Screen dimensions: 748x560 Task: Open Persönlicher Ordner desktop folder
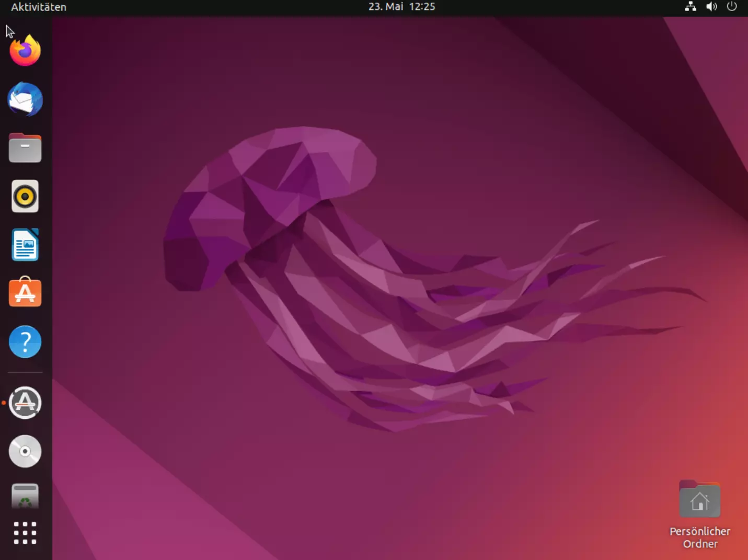[x=700, y=514]
